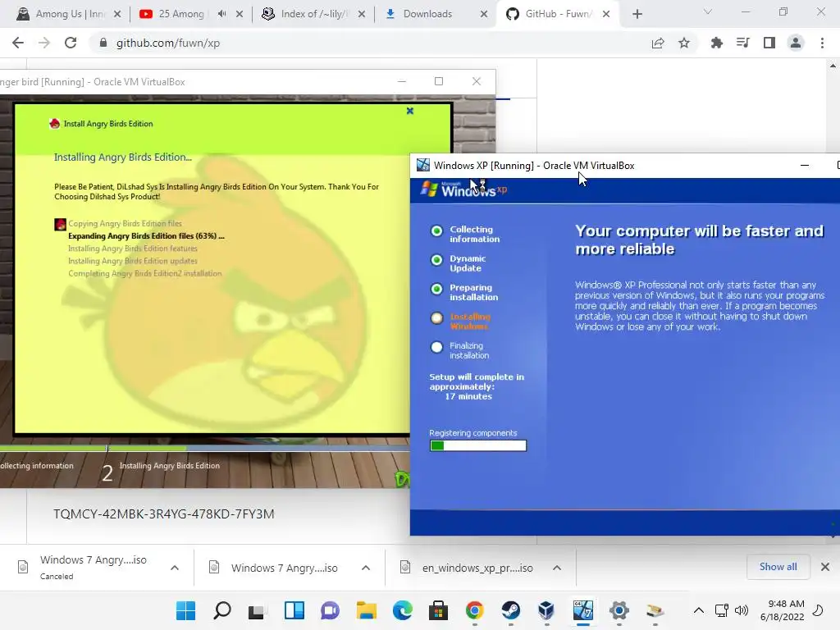Switch to Chrome on the taskbar
The image size is (840, 630).
(475, 610)
